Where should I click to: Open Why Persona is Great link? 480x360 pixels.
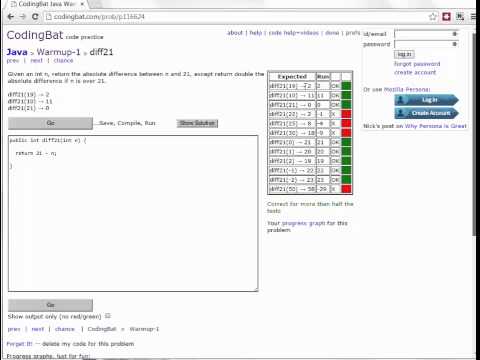tap(435, 126)
